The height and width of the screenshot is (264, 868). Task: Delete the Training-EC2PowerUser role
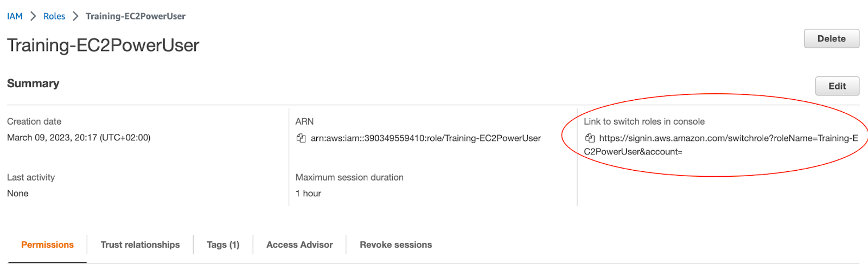(831, 38)
